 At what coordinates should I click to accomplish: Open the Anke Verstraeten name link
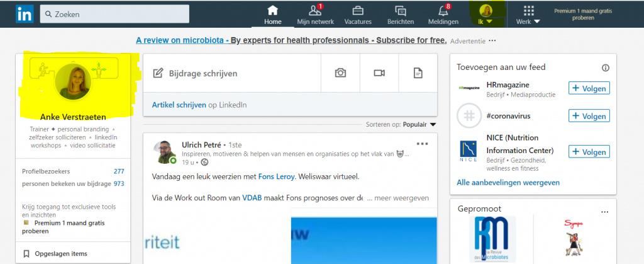pos(73,117)
